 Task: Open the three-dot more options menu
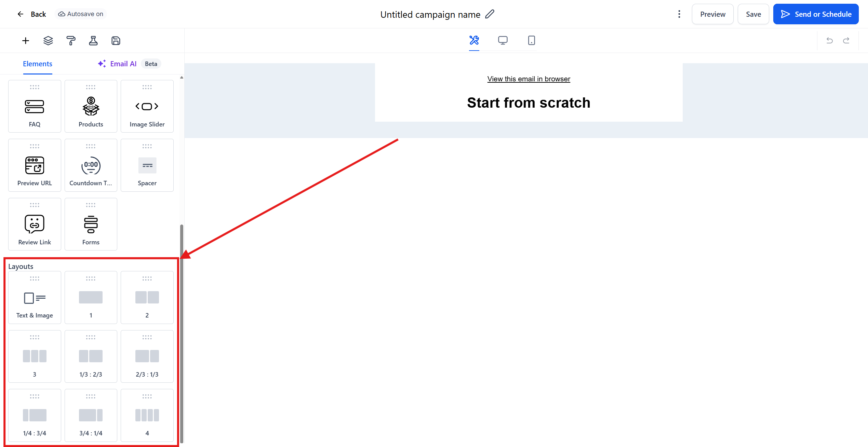click(679, 14)
